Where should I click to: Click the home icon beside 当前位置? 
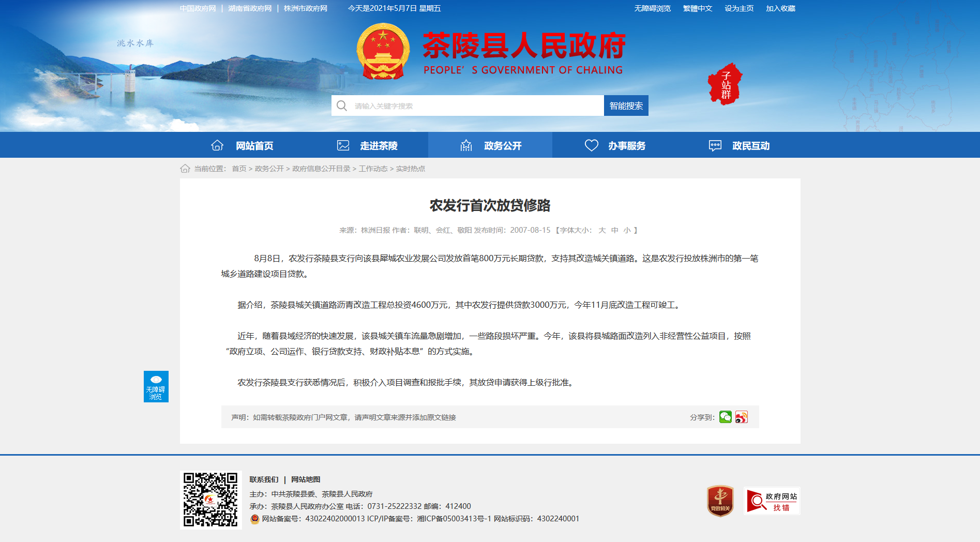(x=185, y=169)
